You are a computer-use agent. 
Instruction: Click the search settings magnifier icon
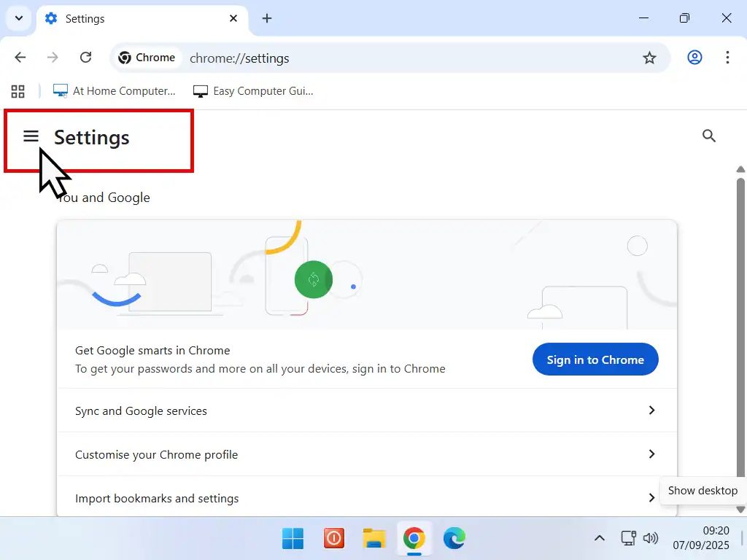(x=708, y=136)
